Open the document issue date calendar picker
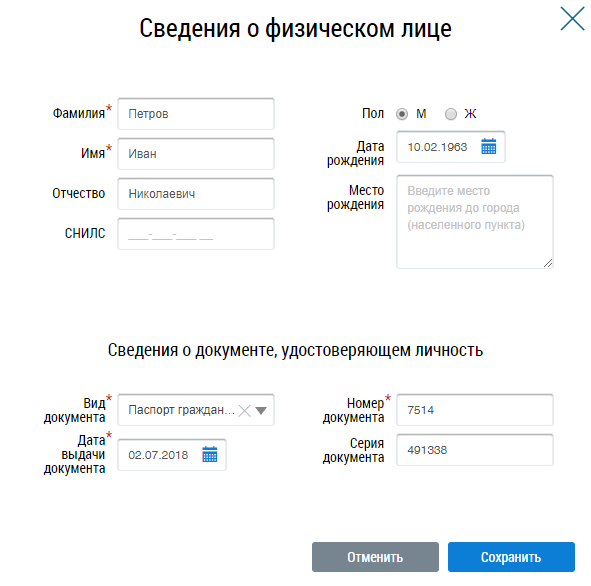The height and width of the screenshot is (586, 591). click(210, 454)
